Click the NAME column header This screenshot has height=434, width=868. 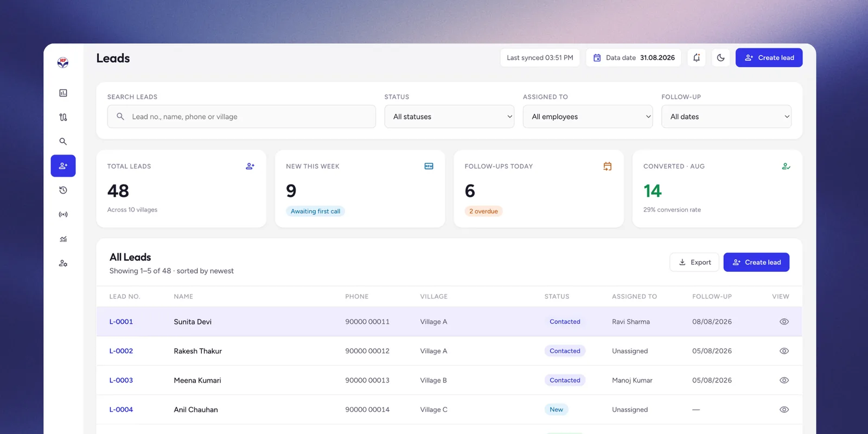[183, 297]
